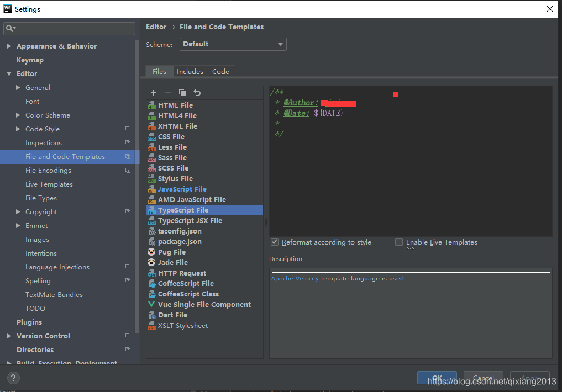Select package.json template entry
The height and width of the screenshot is (392, 562).
click(x=204, y=242)
